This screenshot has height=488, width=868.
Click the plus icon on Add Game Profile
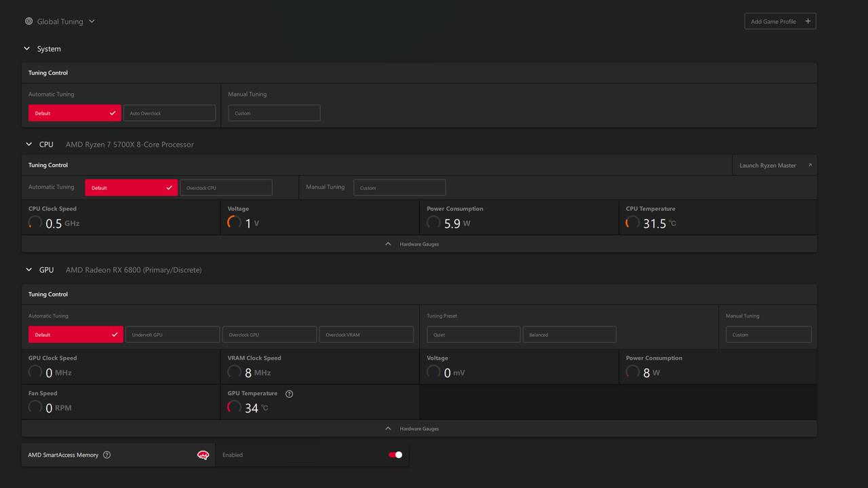(x=808, y=21)
